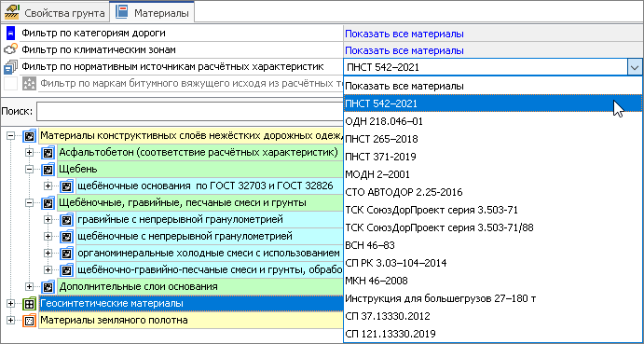644x344 pixels.
Task: Select Дополнительные слои основания row
Action: 200,286
